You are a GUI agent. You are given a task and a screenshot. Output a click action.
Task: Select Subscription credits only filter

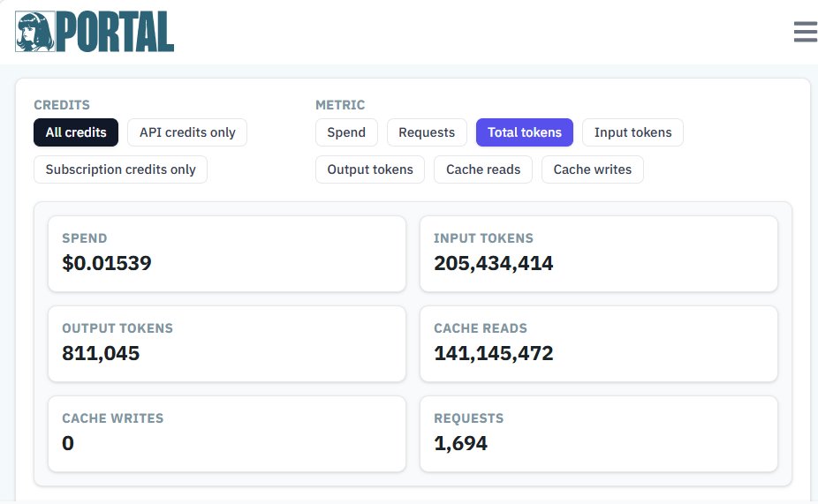(120, 169)
